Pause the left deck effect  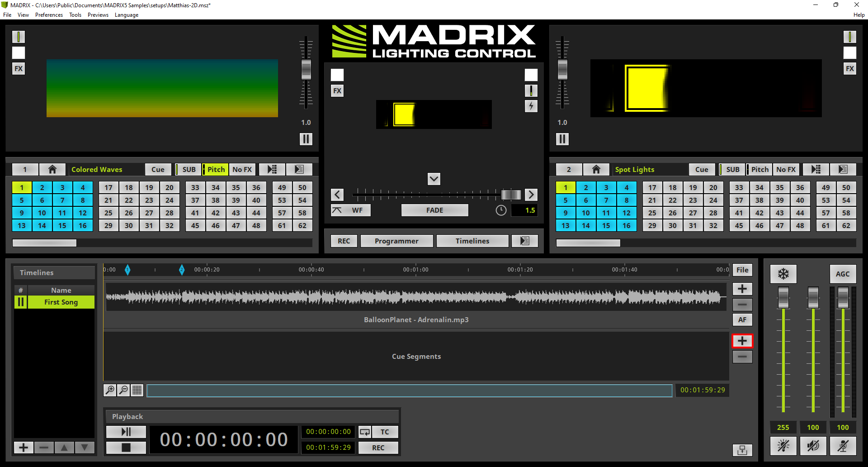pyautogui.click(x=306, y=139)
